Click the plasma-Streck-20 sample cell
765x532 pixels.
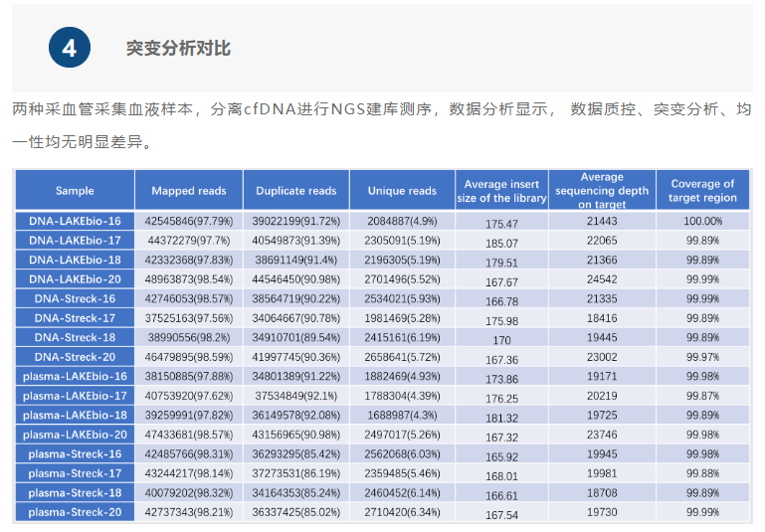coord(75,512)
